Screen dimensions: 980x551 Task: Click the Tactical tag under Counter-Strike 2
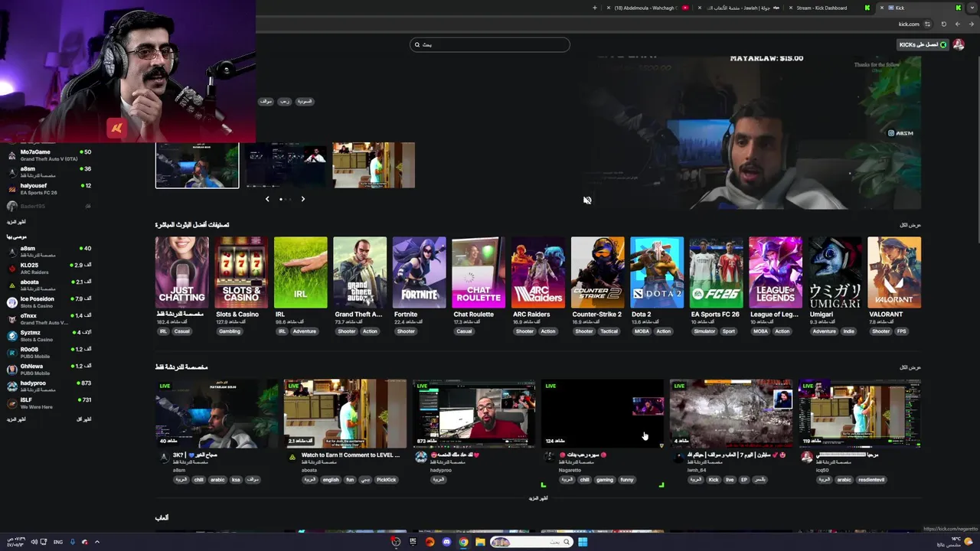point(609,331)
